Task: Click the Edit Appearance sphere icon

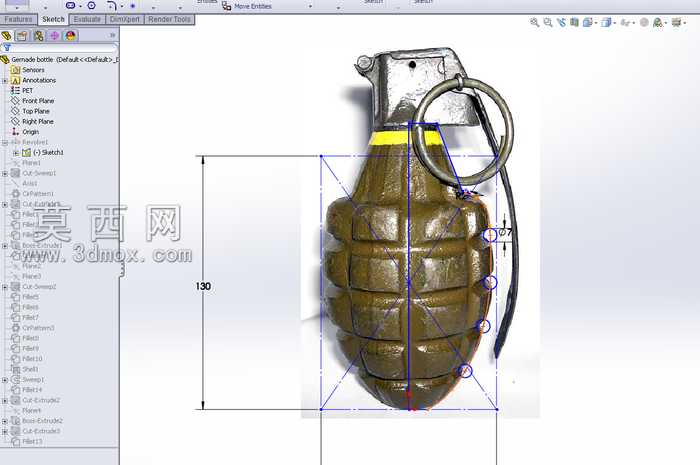Action: click(x=644, y=22)
